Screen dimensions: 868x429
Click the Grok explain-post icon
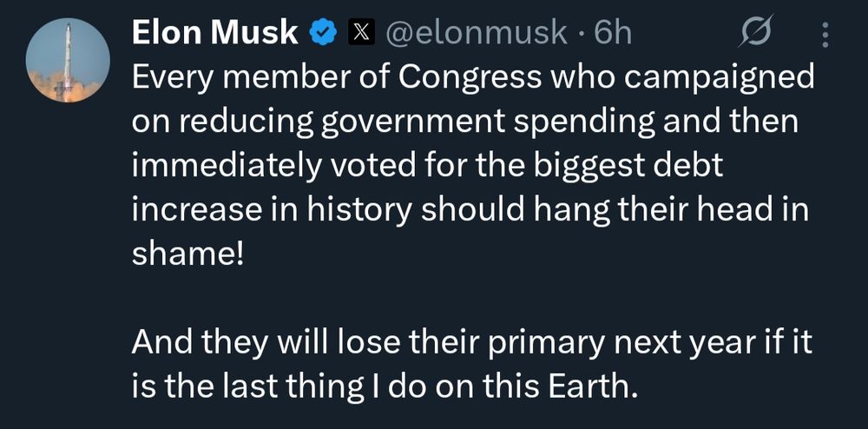[x=756, y=33]
